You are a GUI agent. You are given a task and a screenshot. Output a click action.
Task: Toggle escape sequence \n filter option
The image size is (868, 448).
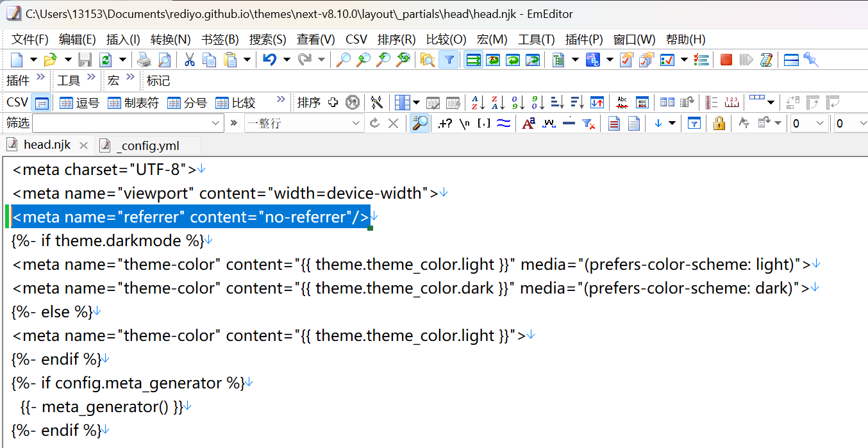464,123
